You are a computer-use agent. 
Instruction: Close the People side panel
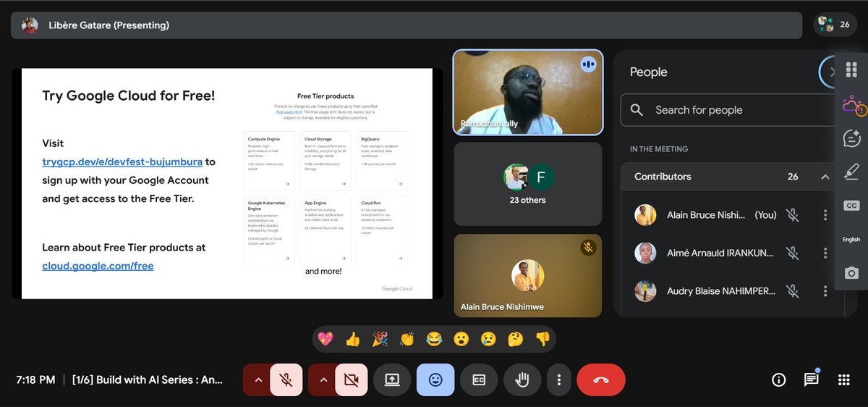[830, 72]
